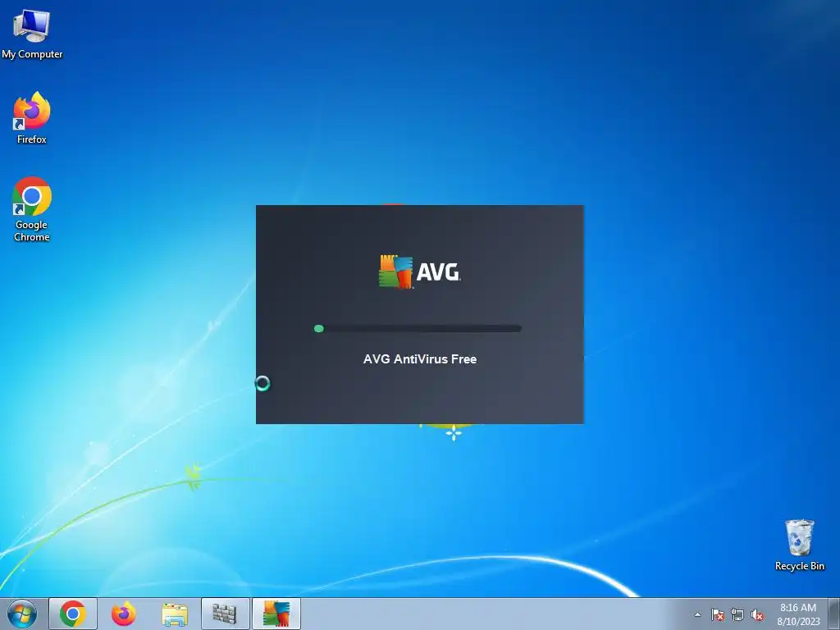Launch Firefox from the taskbar

[124, 614]
